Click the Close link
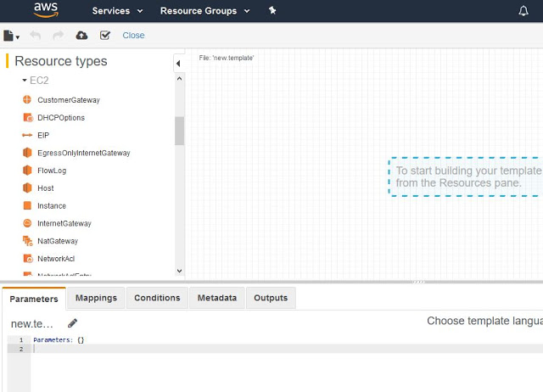The width and height of the screenshot is (543, 392). [x=133, y=36]
